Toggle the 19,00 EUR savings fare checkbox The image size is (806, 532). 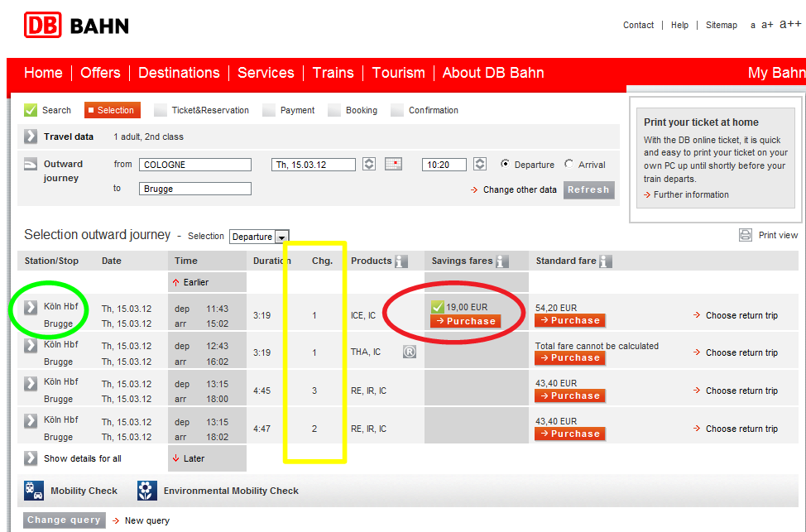[438, 307]
